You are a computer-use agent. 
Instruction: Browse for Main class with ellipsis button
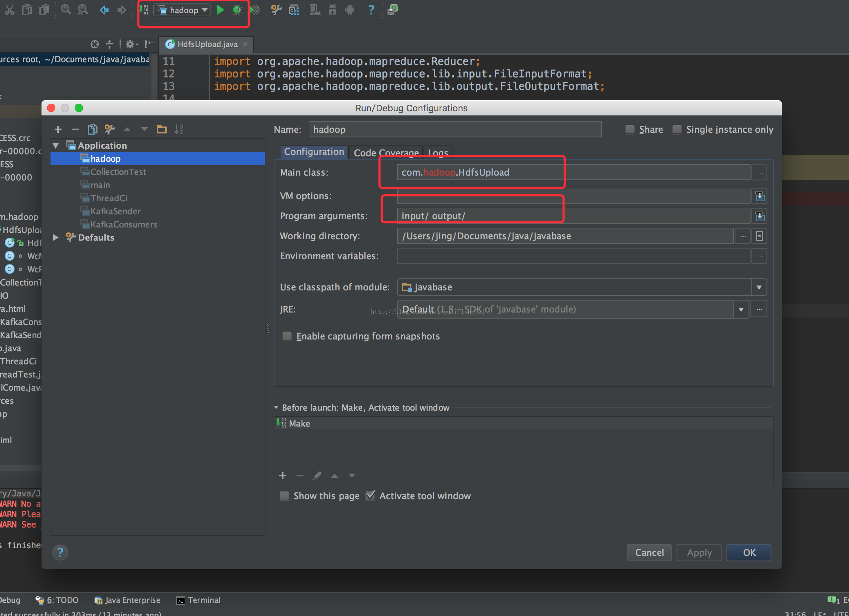click(759, 173)
